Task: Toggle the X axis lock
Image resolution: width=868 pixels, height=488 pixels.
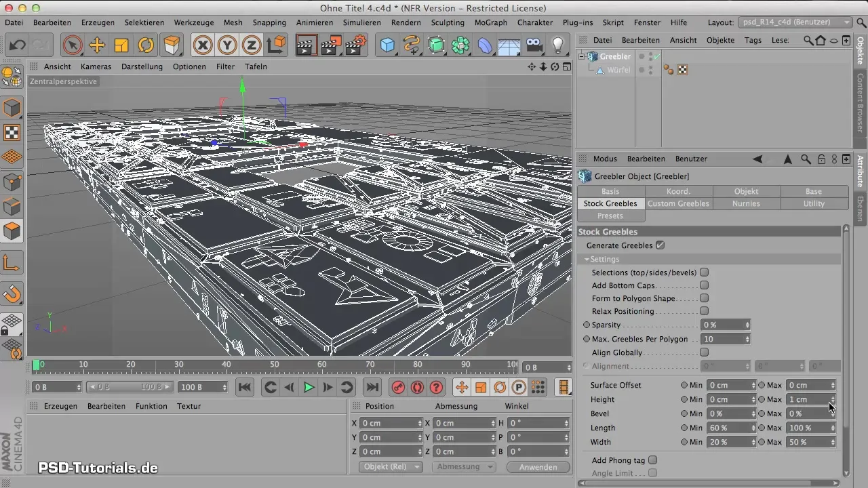Action: (202, 45)
